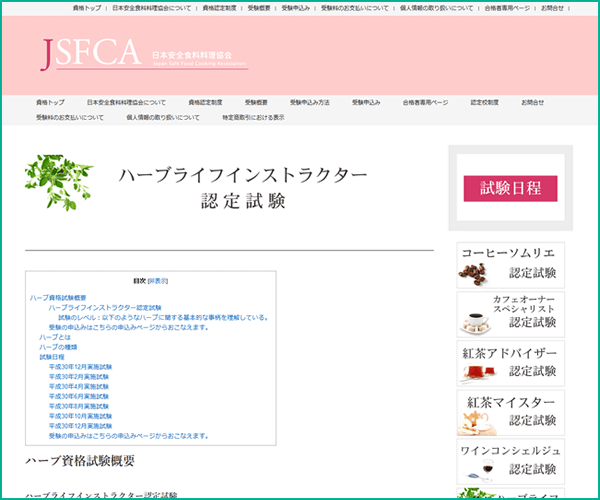Open 個人情報の取り扱いについて in menu below banner

[163, 117]
